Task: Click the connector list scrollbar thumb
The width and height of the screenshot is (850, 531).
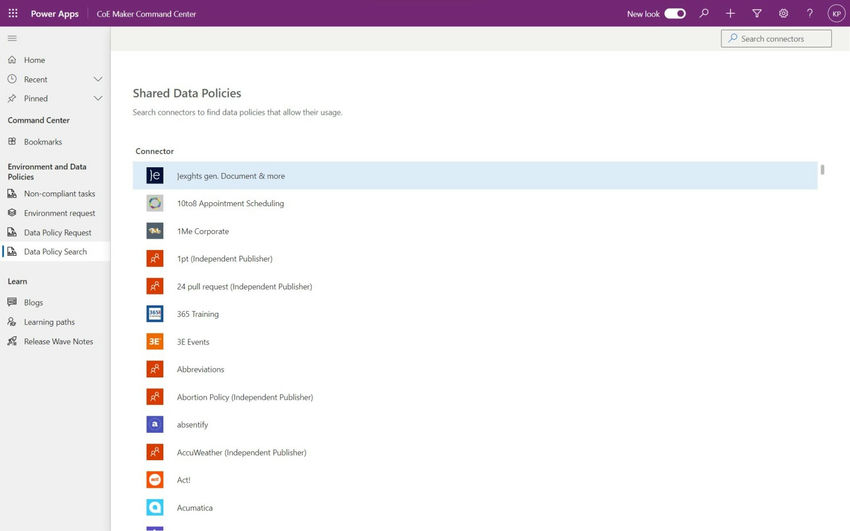Action: point(822,170)
